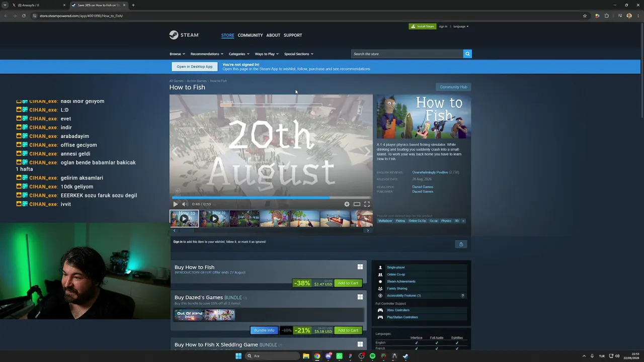
Task: Open Chrome extensions puzzle icon
Action: [606, 16]
